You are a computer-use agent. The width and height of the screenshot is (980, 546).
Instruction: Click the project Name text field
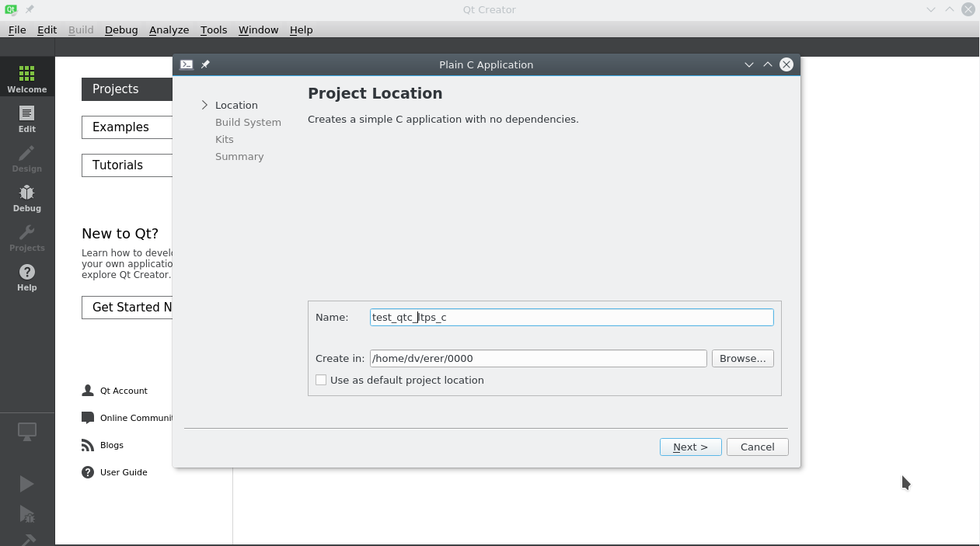(x=571, y=317)
